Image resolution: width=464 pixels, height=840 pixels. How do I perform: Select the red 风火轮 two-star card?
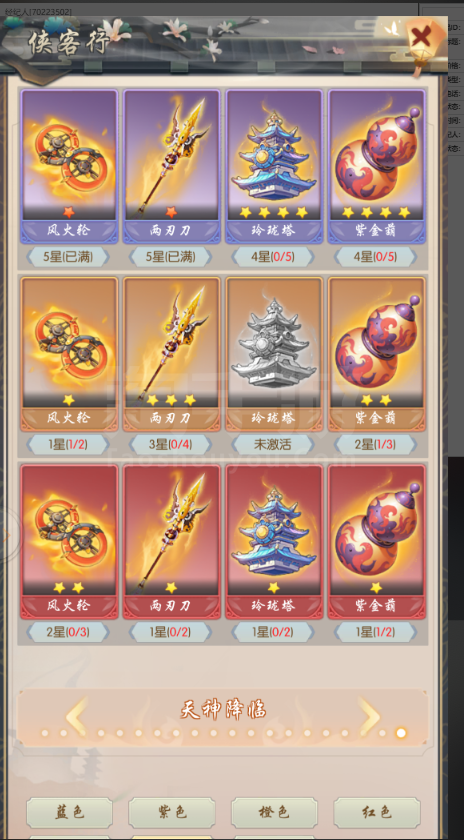tap(69, 542)
